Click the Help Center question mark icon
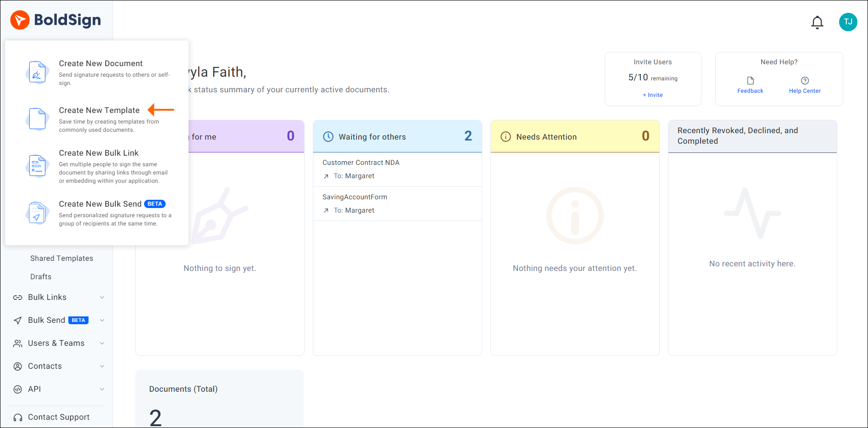Image resolution: width=868 pixels, height=428 pixels. coord(805,81)
